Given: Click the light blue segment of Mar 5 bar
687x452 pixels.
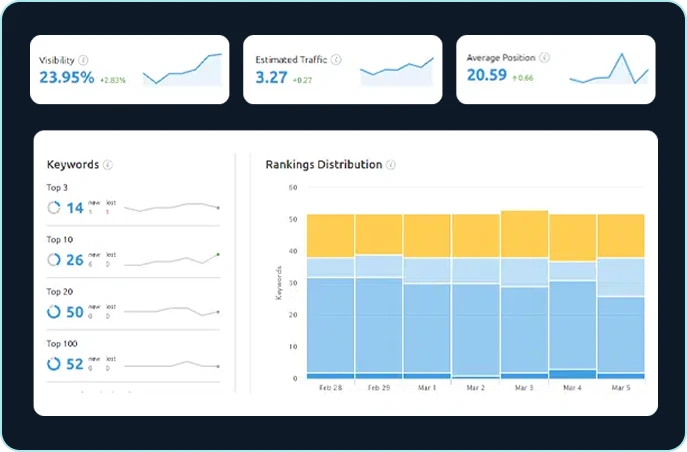Looking at the screenshot, I should [620, 277].
